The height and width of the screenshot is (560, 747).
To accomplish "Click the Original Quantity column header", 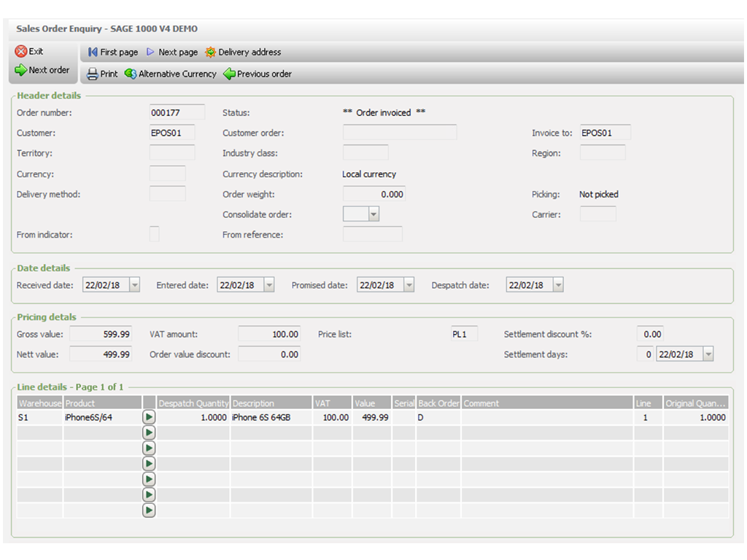I will (x=696, y=402).
